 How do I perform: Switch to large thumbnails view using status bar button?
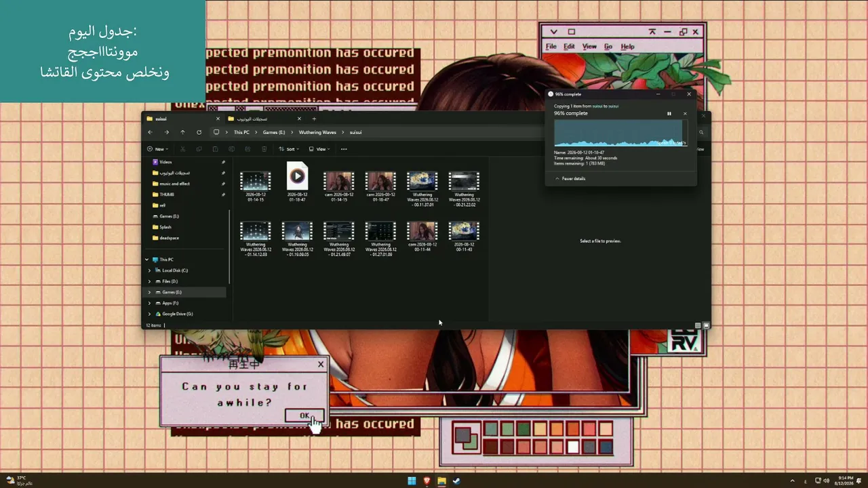coord(706,325)
